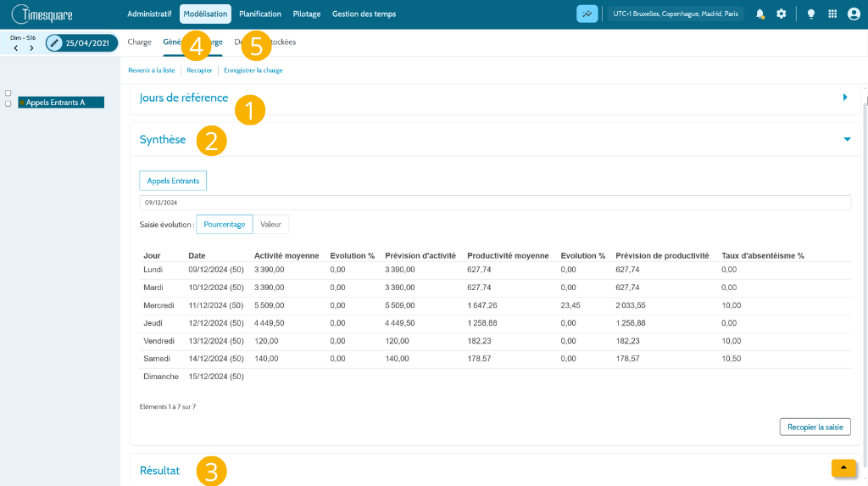This screenshot has width=868, height=486.
Task: Click the Jours de référence title
Action: [x=184, y=98]
